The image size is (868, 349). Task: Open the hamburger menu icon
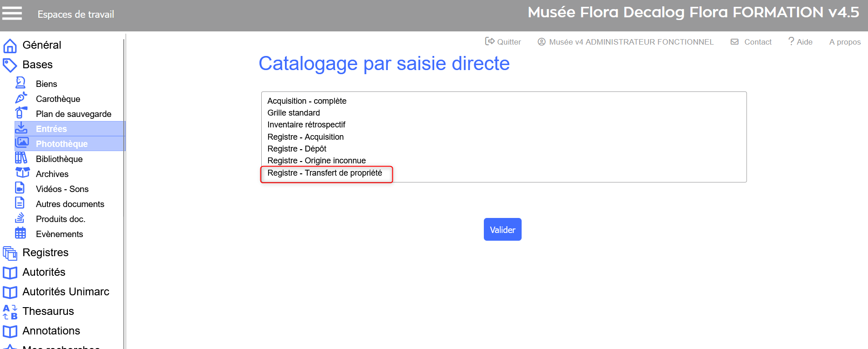click(12, 13)
